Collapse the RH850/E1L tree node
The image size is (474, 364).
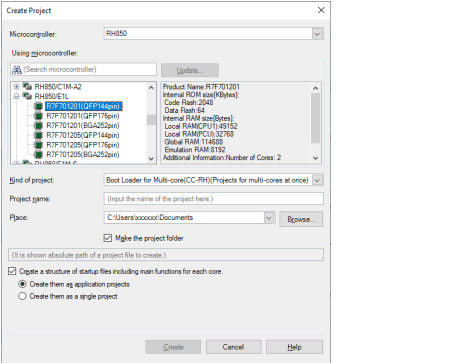click(x=16, y=96)
